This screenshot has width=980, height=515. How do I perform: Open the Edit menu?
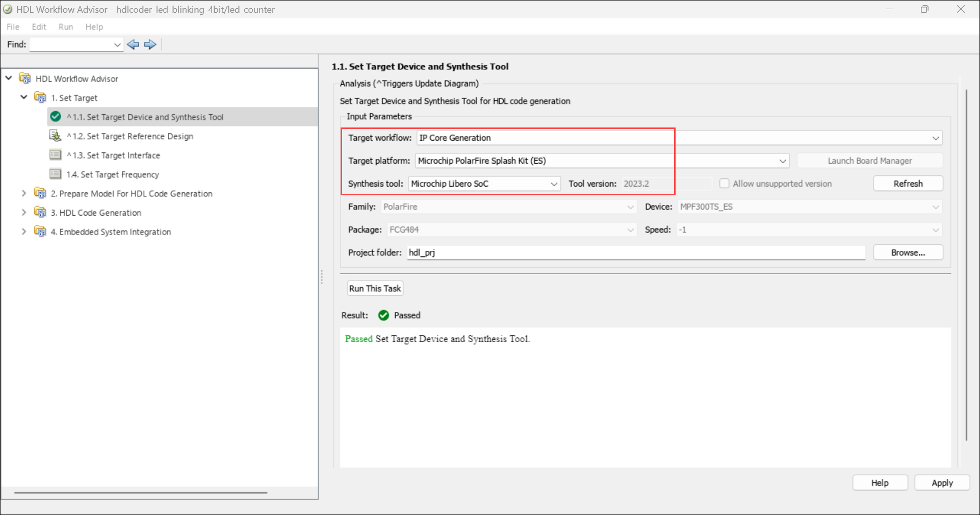point(39,27)
